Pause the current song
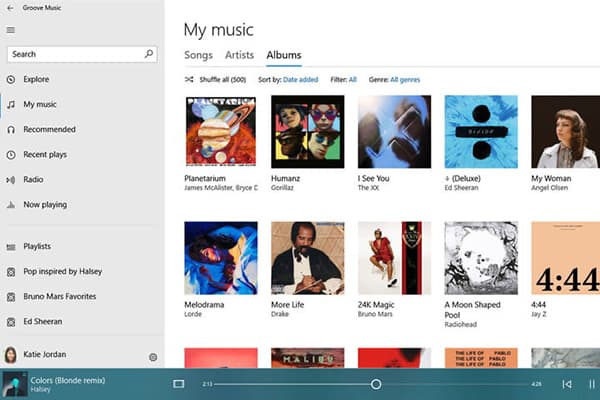Screen dimensions: 600x400 coord(592,384)
